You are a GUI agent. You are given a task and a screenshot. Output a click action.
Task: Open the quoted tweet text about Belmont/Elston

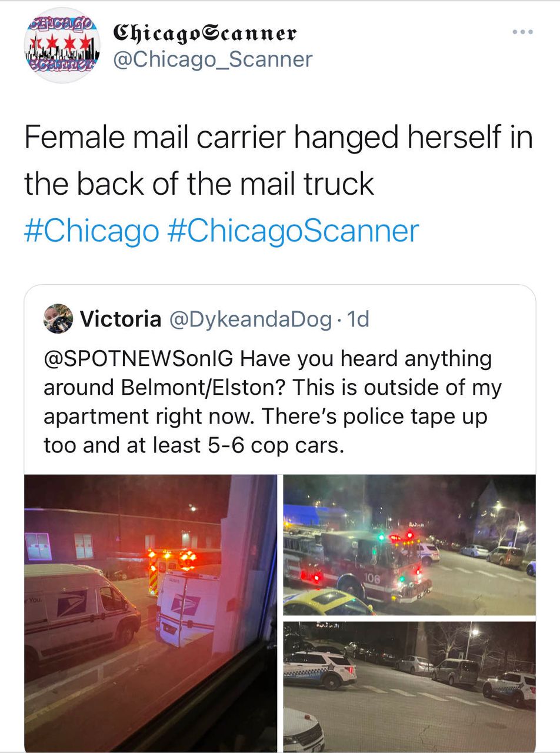point(272,402)
